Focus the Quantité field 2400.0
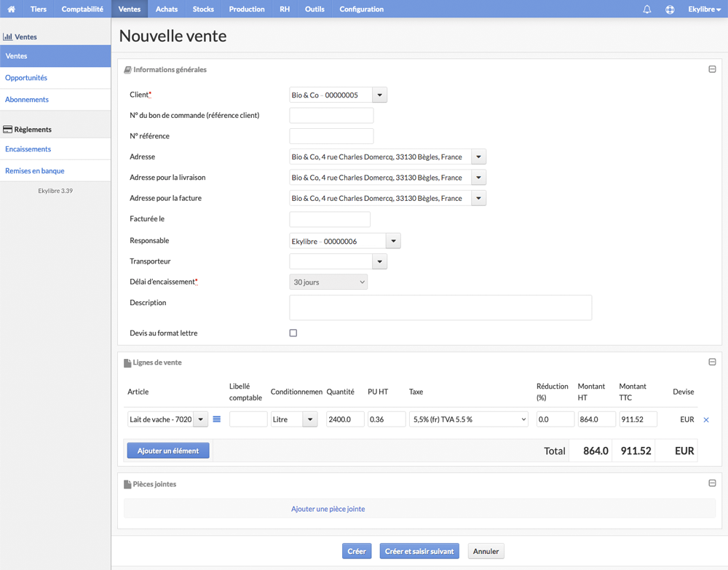 coord(345,419)
